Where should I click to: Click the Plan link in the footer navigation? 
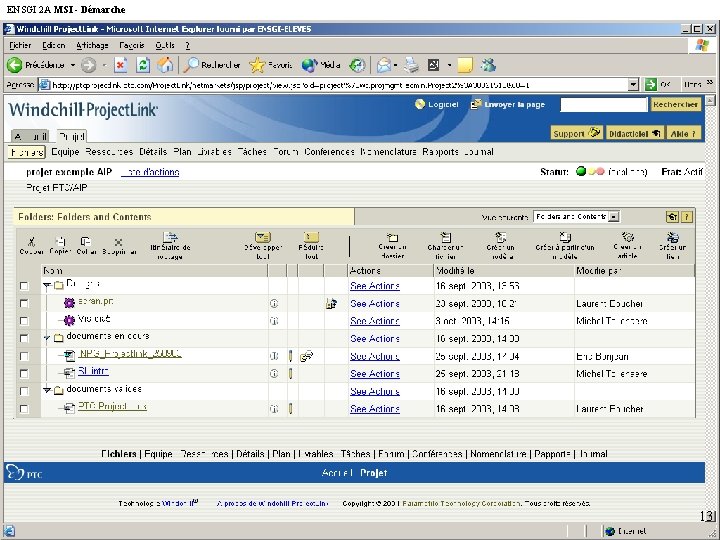click(x=281, y=454)
